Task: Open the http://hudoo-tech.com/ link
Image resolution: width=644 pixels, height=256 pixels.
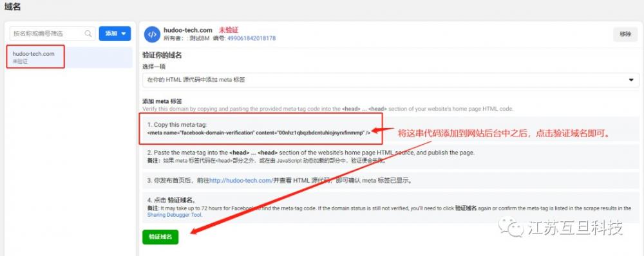Action: tap(241, 180)
